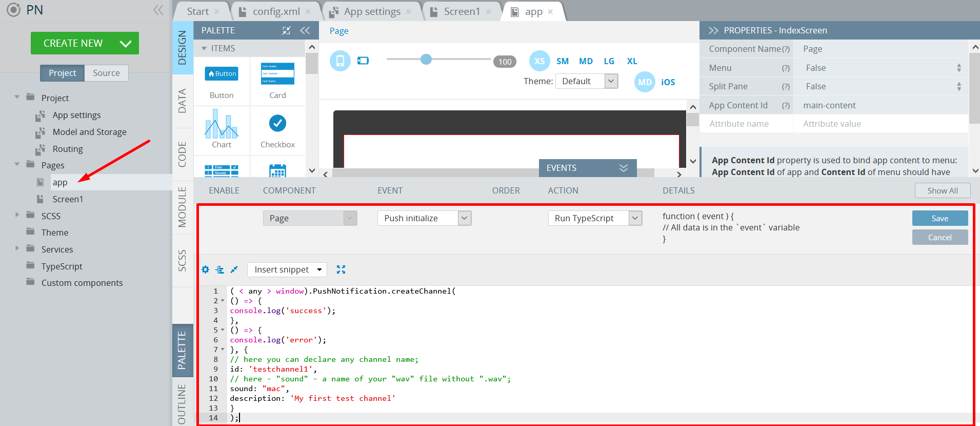Open the DATA side tab

[183, 101]
